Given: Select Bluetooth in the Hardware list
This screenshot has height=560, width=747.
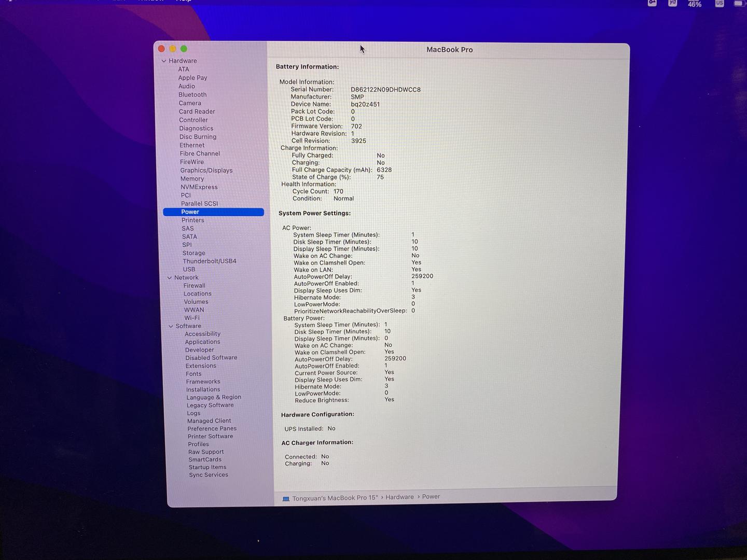Looking at the screenshot, I should click(192, 95).
